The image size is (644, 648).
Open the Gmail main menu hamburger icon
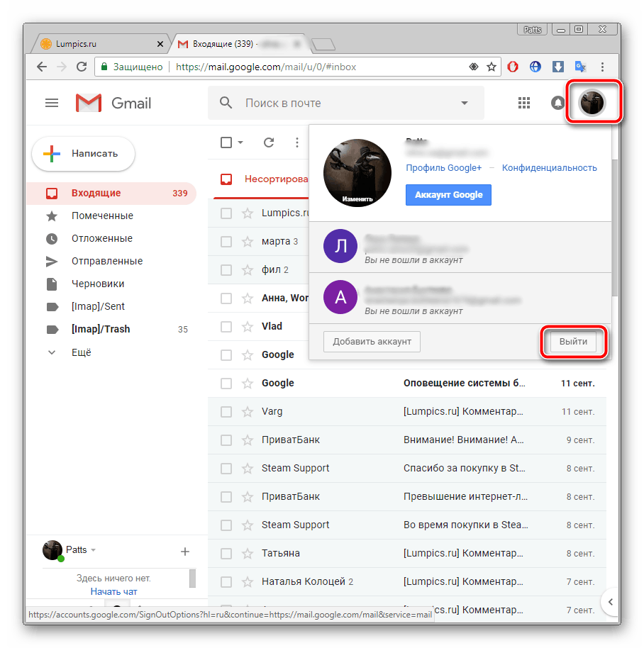[52, 103]
